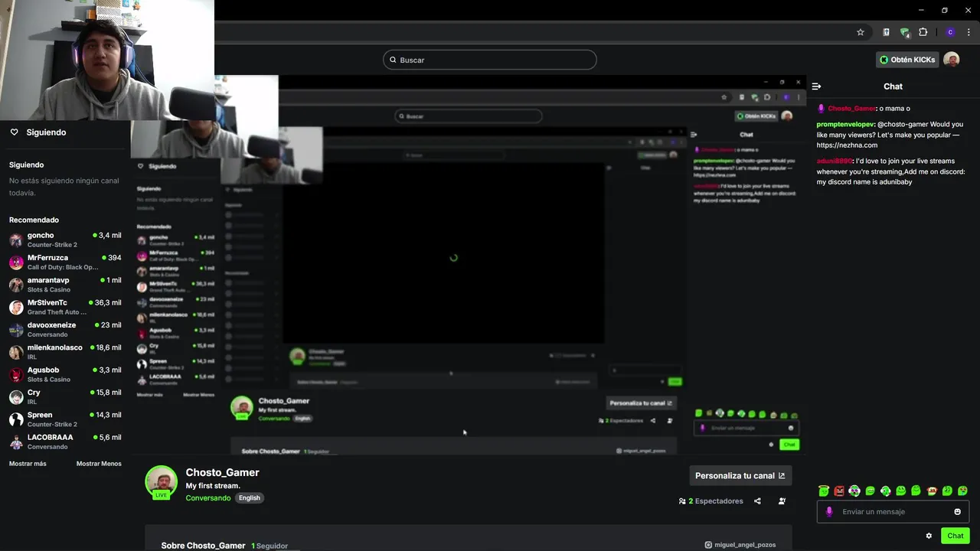The width and height of the screenshot is (980, 551).
Task: Click the 'My first stream.' title under the big Chosto_Gamer heading
Action: (213, 486)
